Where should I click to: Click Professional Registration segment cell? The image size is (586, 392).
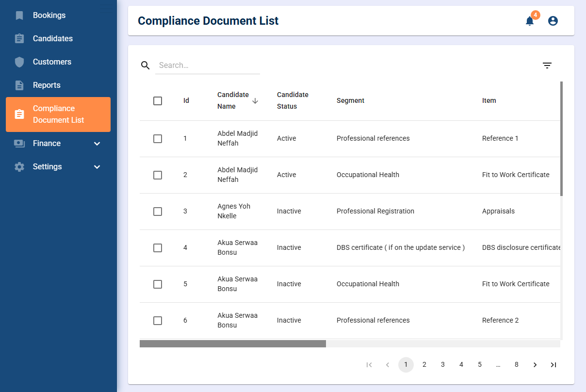coord(375,212)
